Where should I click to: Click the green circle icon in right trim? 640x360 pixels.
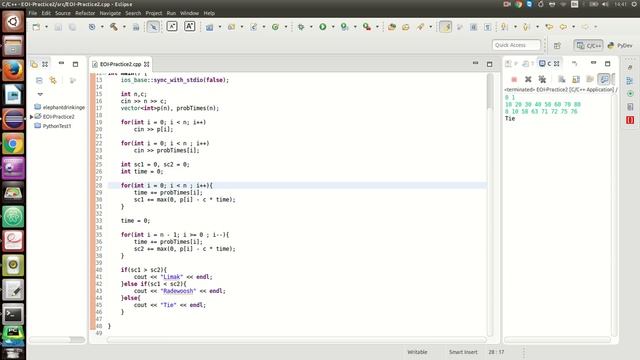[x=630, y=94]
